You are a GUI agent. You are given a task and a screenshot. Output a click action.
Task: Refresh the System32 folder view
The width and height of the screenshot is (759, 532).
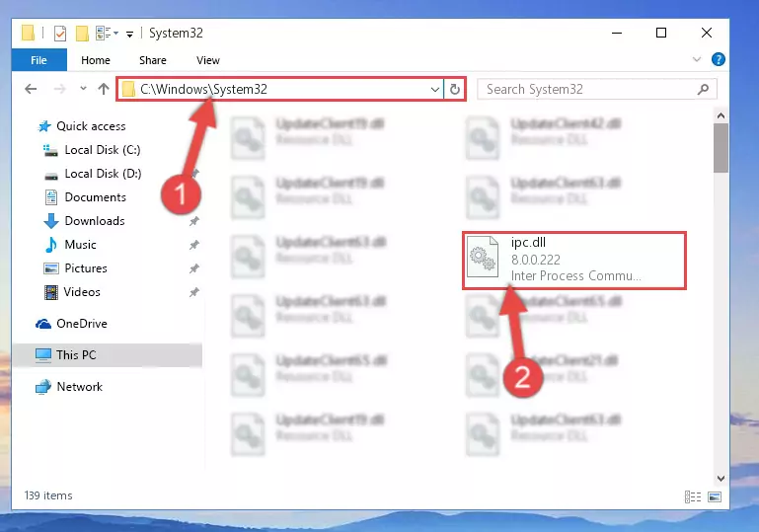pyautogui.click(x=455, y=89)
